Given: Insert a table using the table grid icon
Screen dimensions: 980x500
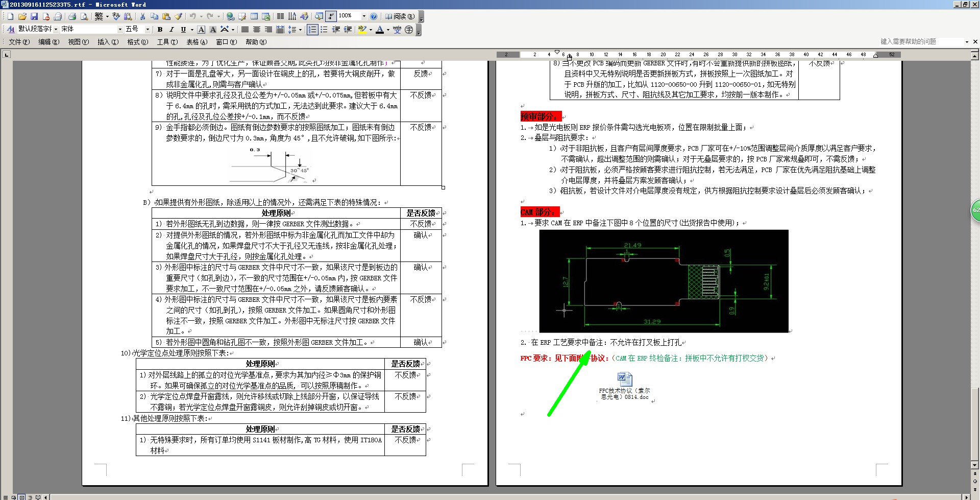Looking at the screenshot, I should pyautogui.click(x=254, y=16).
